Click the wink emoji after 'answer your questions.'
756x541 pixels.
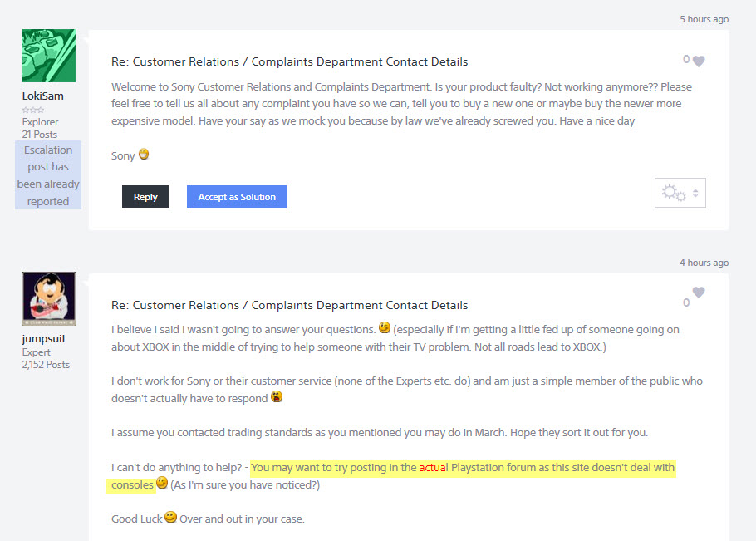385,328
